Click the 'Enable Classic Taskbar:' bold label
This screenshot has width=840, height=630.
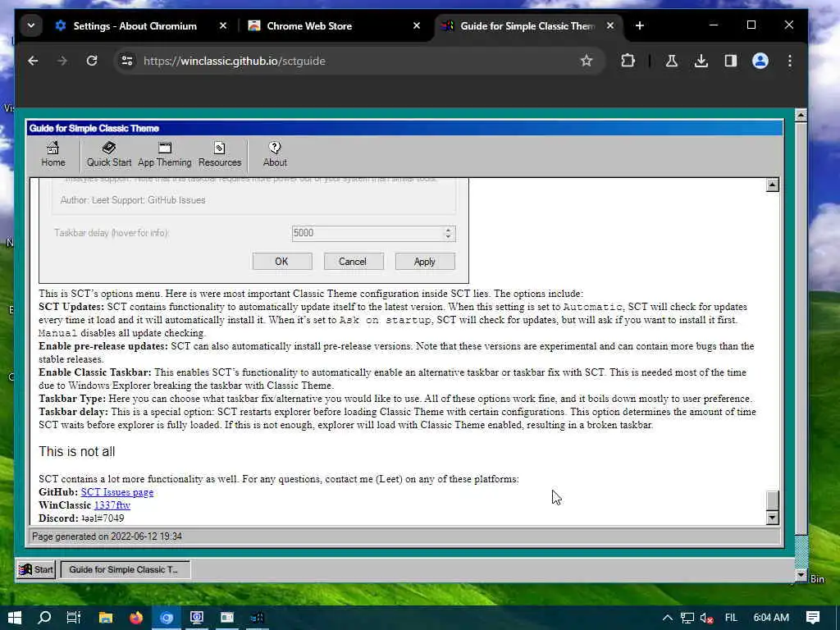(95, 372)
